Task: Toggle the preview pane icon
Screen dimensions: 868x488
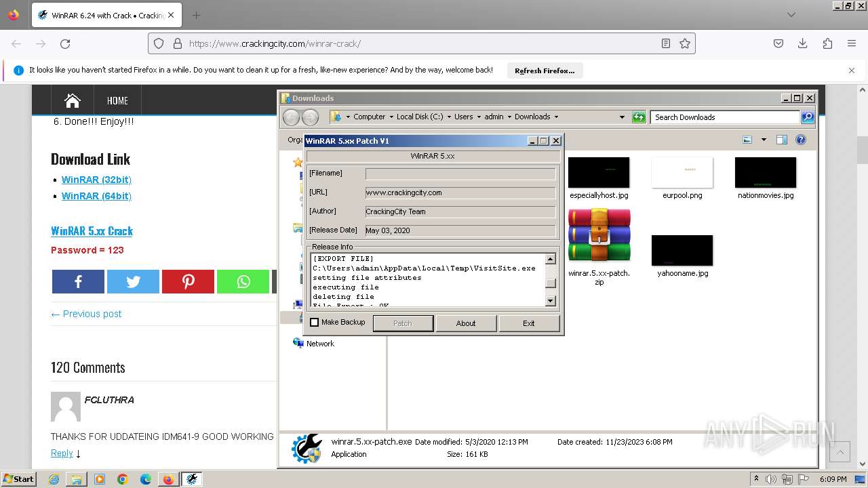Action: (782, 140)
